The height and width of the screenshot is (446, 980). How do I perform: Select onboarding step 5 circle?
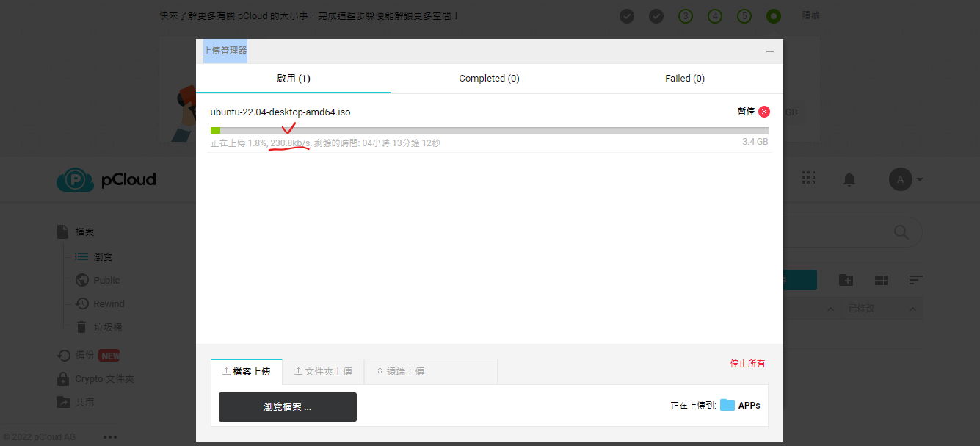coord(744,15)
